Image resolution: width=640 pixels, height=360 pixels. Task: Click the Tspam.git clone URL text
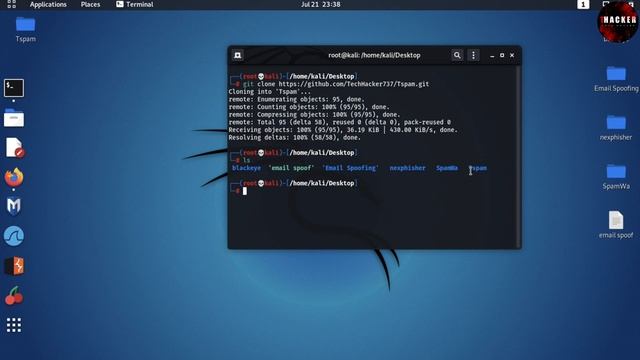(x=353, y=84)
